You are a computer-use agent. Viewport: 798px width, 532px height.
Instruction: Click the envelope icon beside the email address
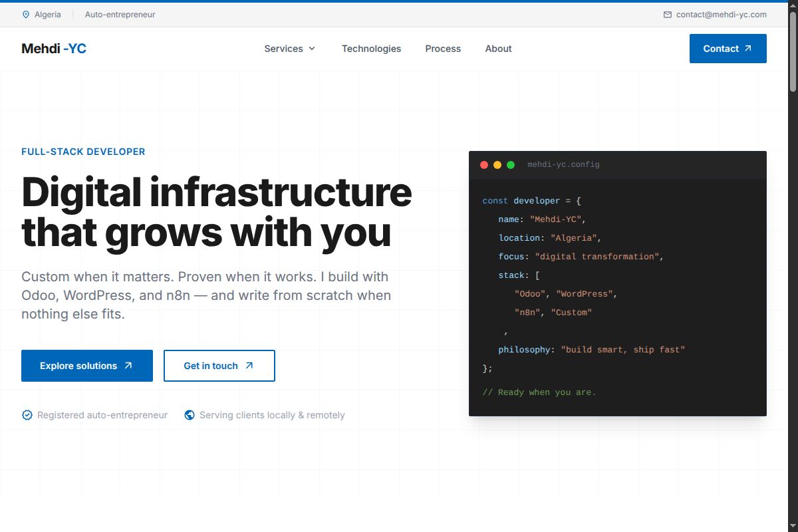point(668,15)
